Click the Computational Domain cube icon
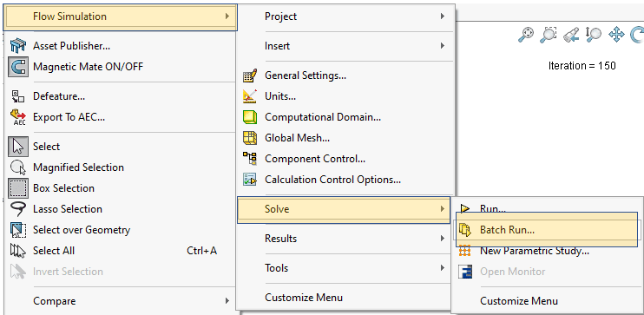The image size is (644, 315). pyautogui.click(x=250, y=117)
